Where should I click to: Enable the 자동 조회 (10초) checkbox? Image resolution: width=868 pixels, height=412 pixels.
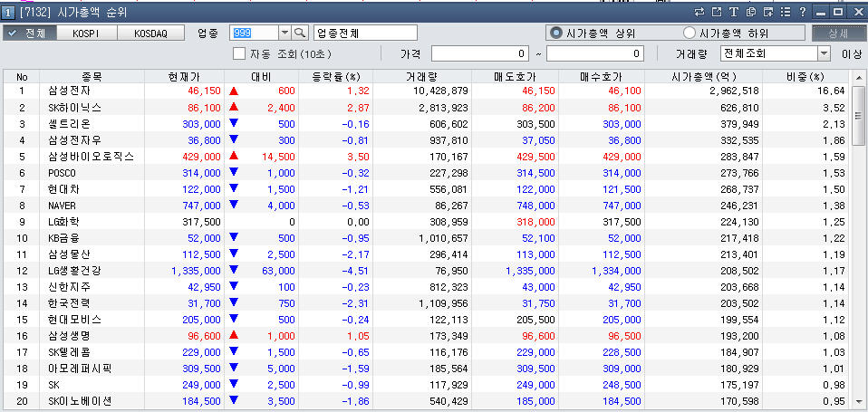point(239,53)
